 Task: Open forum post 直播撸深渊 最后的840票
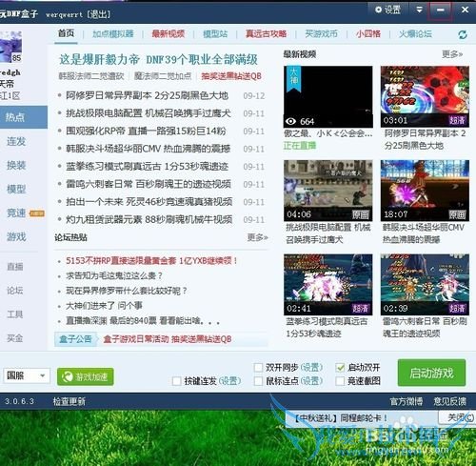pyautogui.click(x=143, y=321)
